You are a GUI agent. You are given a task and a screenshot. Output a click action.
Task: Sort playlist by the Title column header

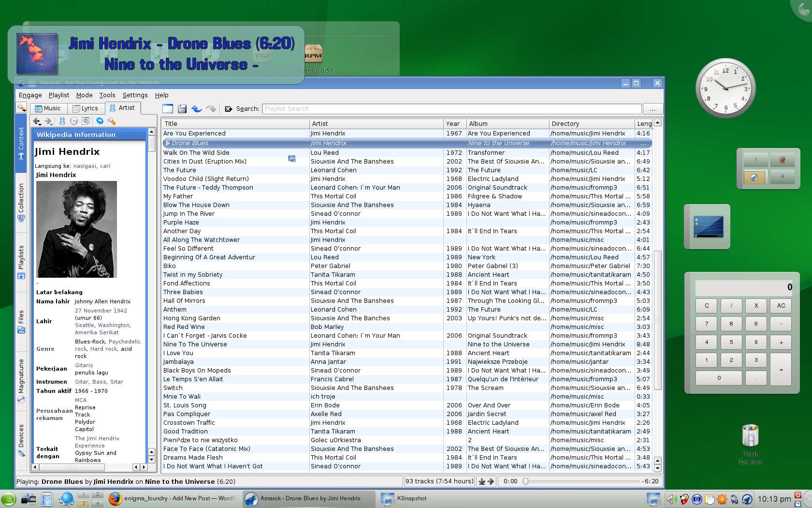click(x=235, y=124)
